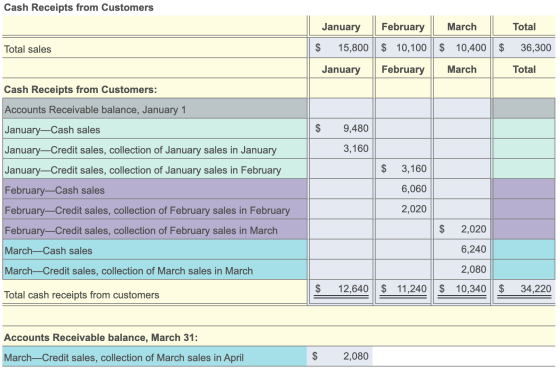Select 'February—Cash sales' row label
The image size is (560, 372).
[x=54, y=190]
